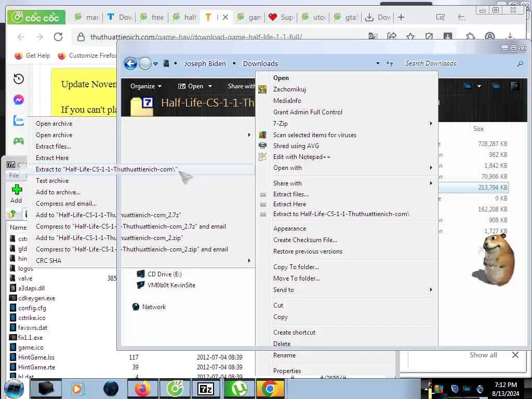Open the Organize dropdown
532x399 pixels.
click(146, 86)
